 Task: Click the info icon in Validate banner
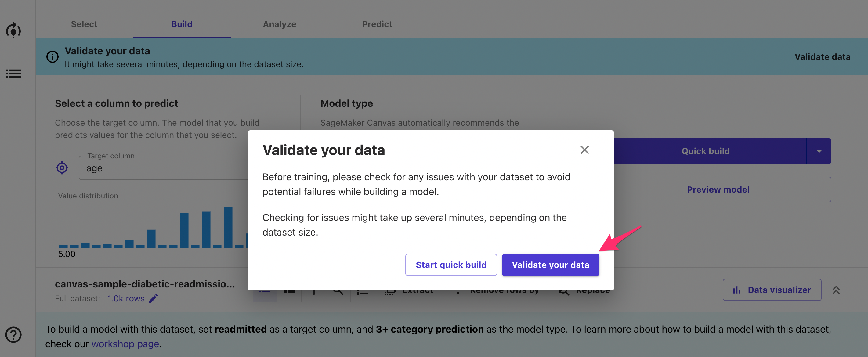52,56
